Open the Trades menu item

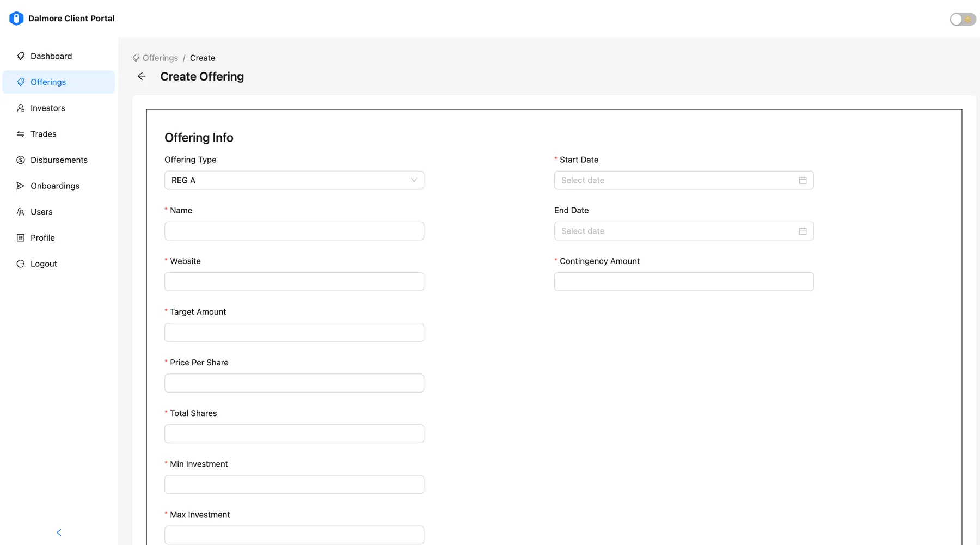point(59,134)
